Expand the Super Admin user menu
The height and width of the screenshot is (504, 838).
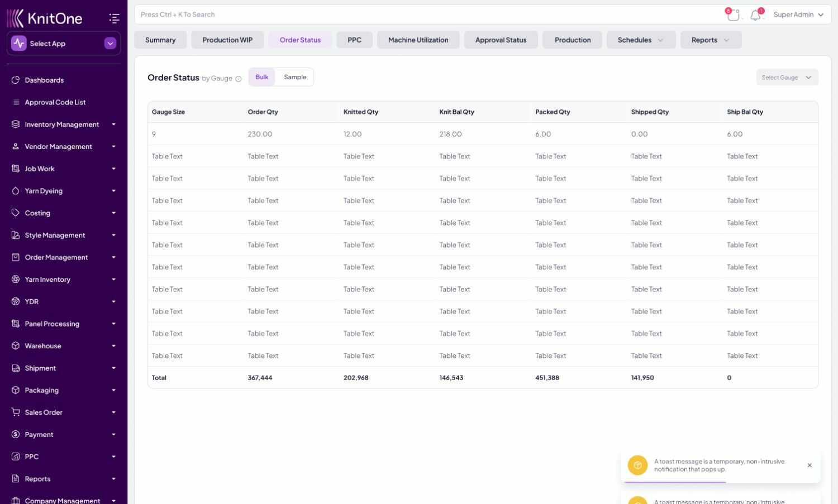(x=798, y=15)
